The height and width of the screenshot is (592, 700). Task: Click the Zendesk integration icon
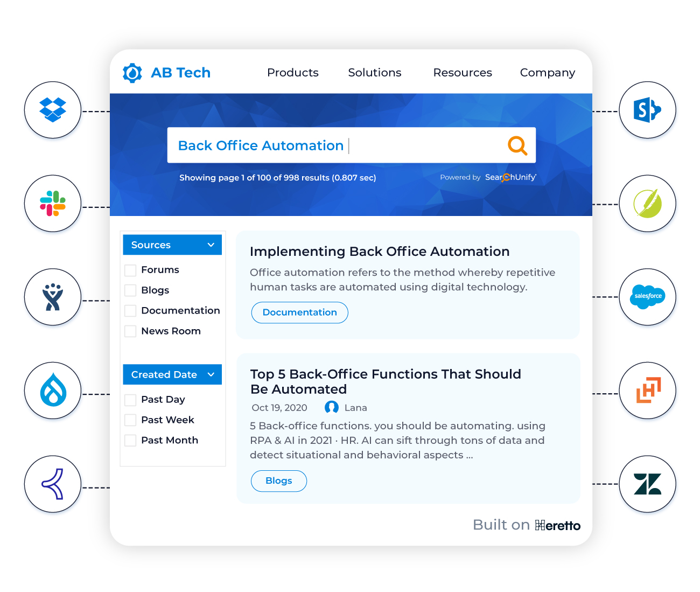(x=647, y=484)
